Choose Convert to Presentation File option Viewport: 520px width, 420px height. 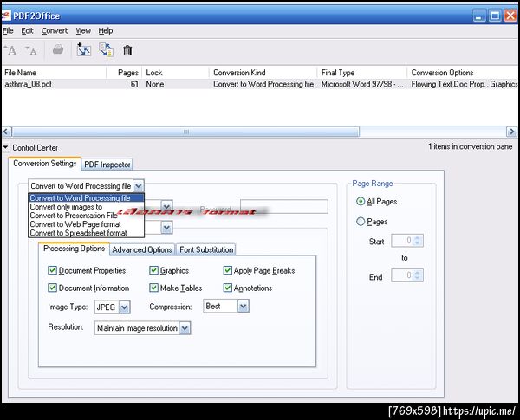[x=86, y=216]
